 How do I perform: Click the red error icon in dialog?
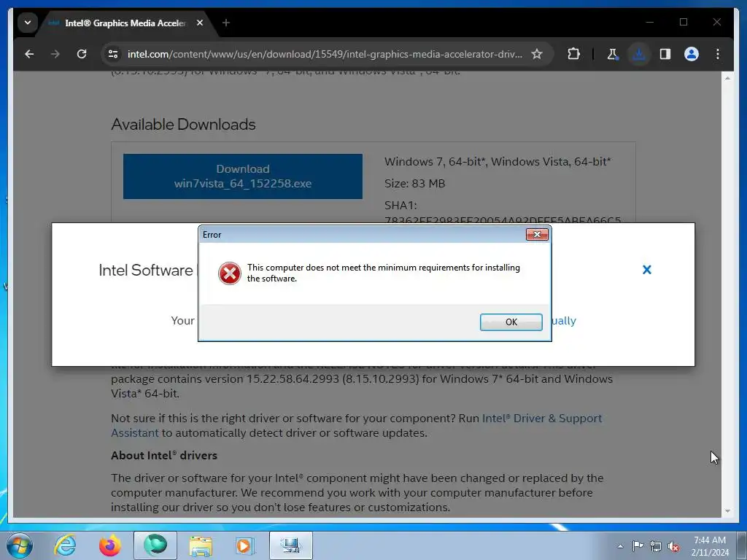coord(230,273)
